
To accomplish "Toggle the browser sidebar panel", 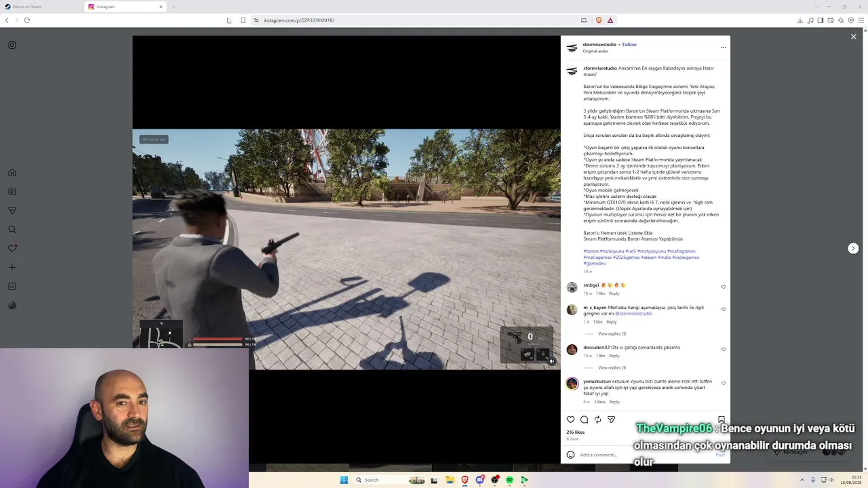I will point(821,20).
